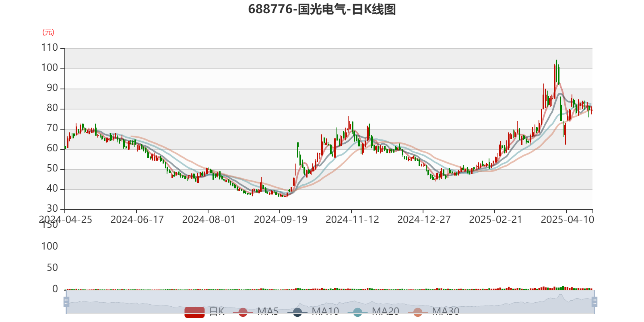Click the middle of the data zoom range bar

point(330,301)
